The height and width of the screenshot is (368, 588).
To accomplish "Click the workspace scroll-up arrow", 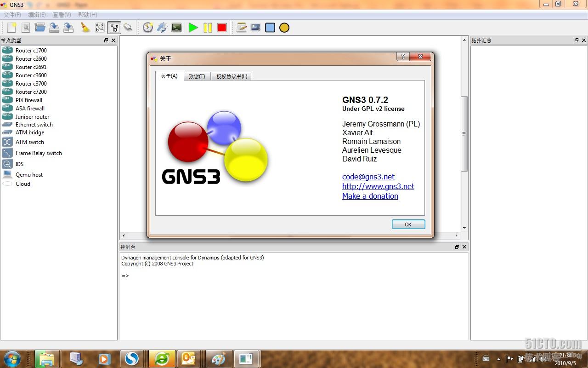I will [464, 40].
